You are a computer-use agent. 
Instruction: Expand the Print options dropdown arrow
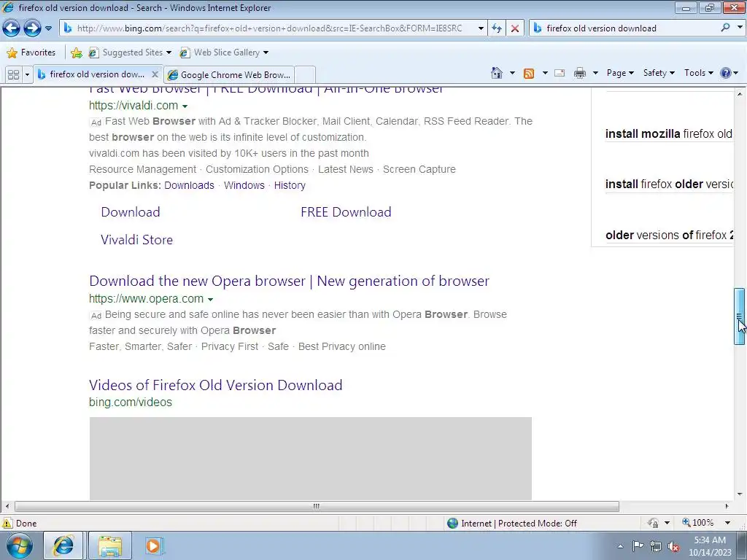(595, 73)
